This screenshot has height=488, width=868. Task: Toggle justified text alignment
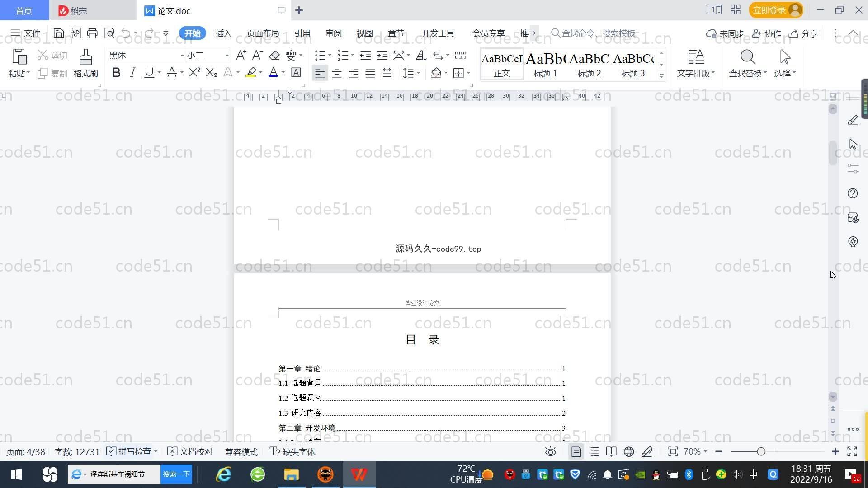point(370,73)
